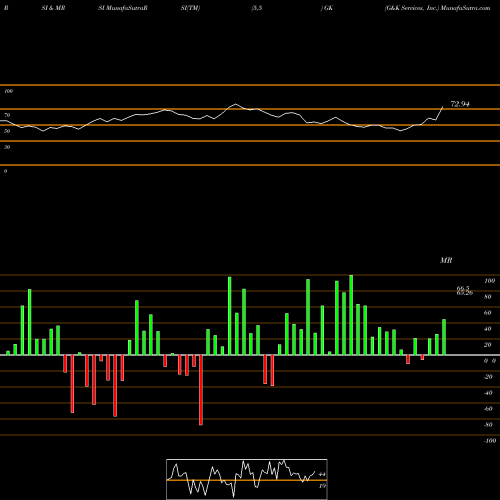This screenshot has height=500, width=500.
Task: Click the 80 label on MR axis
Action: (488, 297)
